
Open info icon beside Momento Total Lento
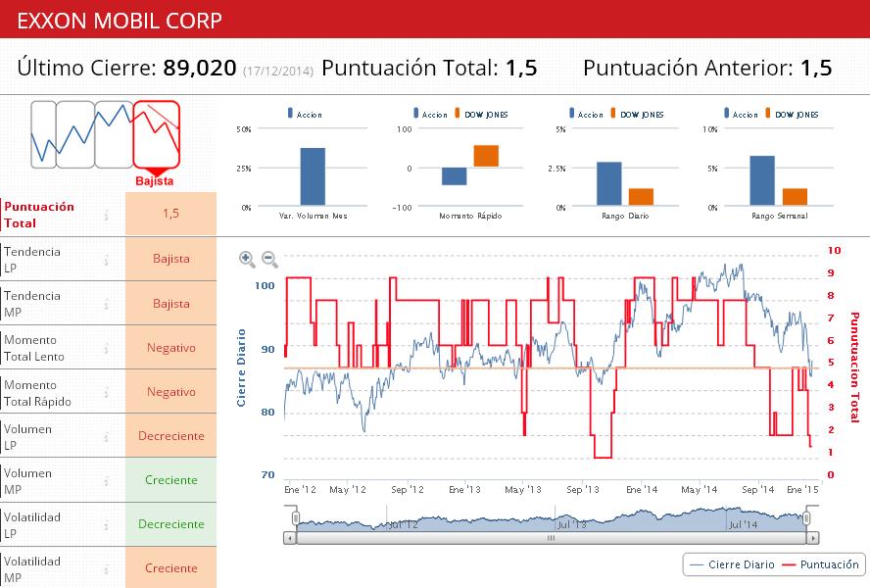[x=106, y=348]
